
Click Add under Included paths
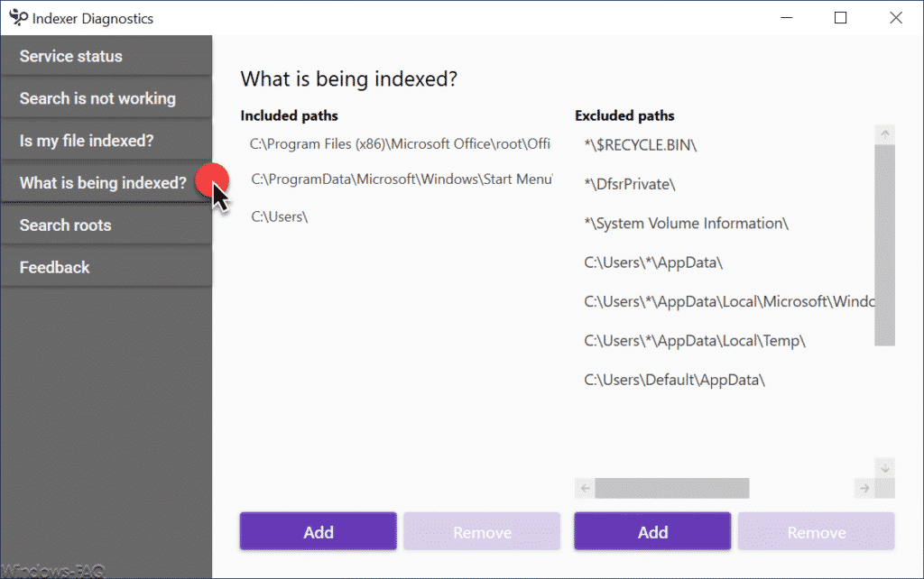pyautogui.click(x=319, y=532)
